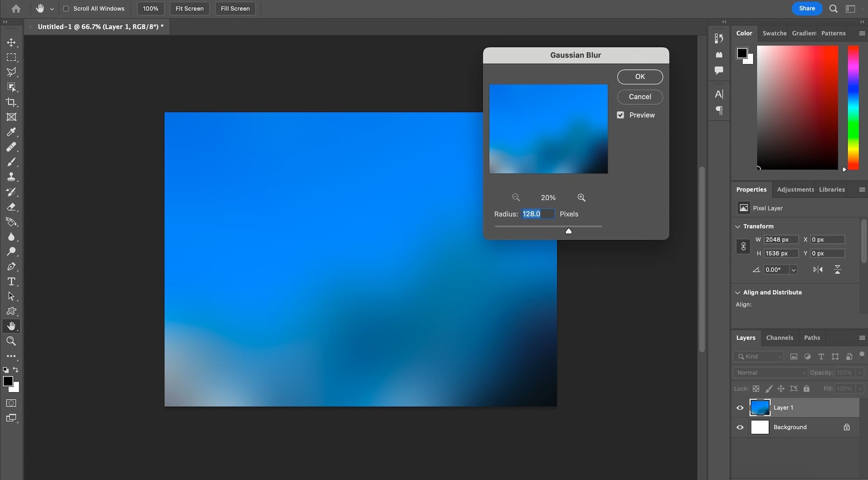Select the Eyedropper tool
The height and width of the screenshot is (480, 868).
click(11, 132)
